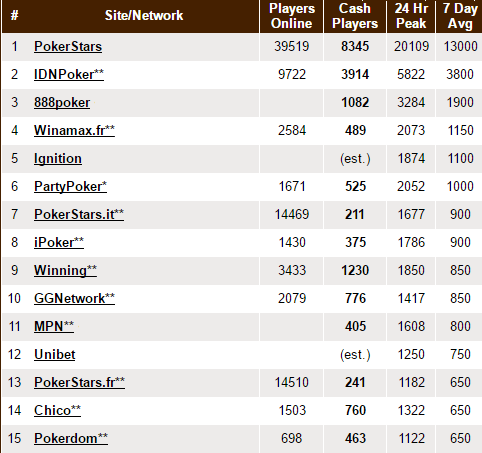The width and height of the screenshot is (482, 453).
Task: Click the PokerStars.fr link
Action: click(x=79, y=382)
